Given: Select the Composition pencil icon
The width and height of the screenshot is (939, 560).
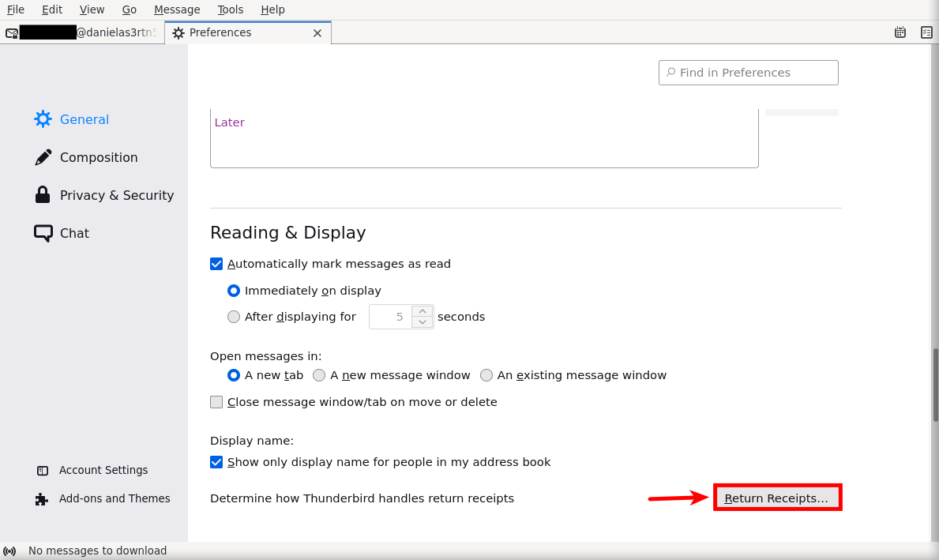Looking at the screenshot, I should pyautogui.click(x=43, y=157).
